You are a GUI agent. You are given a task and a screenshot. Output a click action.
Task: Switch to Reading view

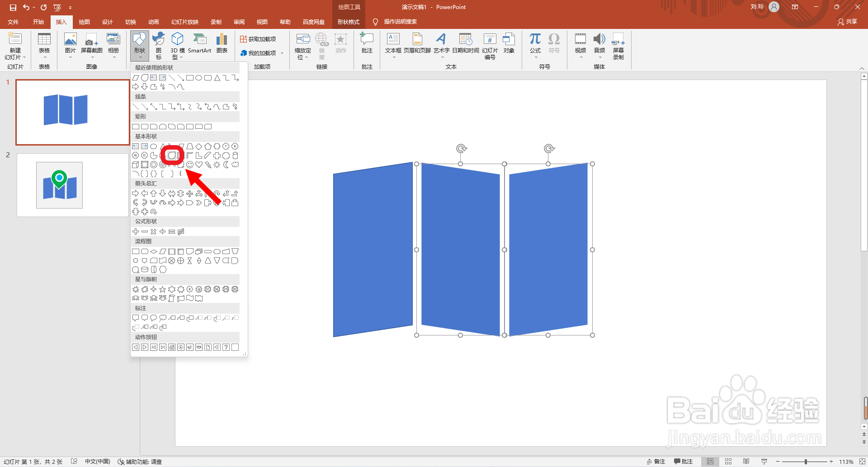coord(746,462)
